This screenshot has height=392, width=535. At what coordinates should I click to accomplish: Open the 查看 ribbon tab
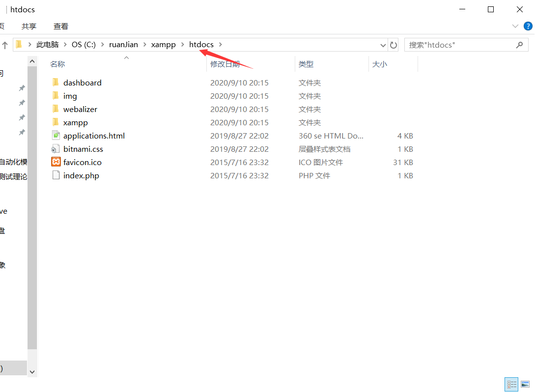pyautogui.click(x=61, y=26)
